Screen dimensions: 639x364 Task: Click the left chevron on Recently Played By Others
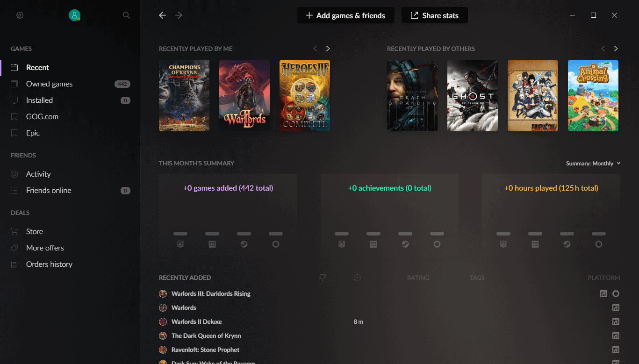[x=603, y=48]
